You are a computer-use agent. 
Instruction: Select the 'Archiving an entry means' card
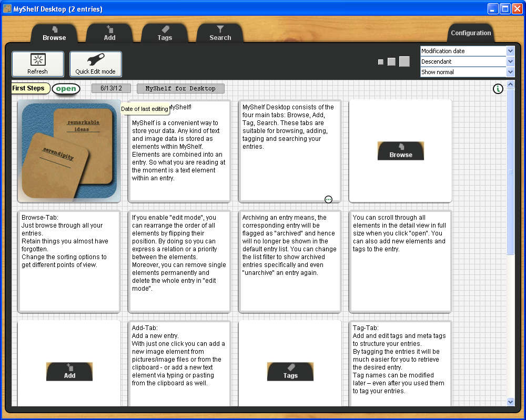(290, 261)
